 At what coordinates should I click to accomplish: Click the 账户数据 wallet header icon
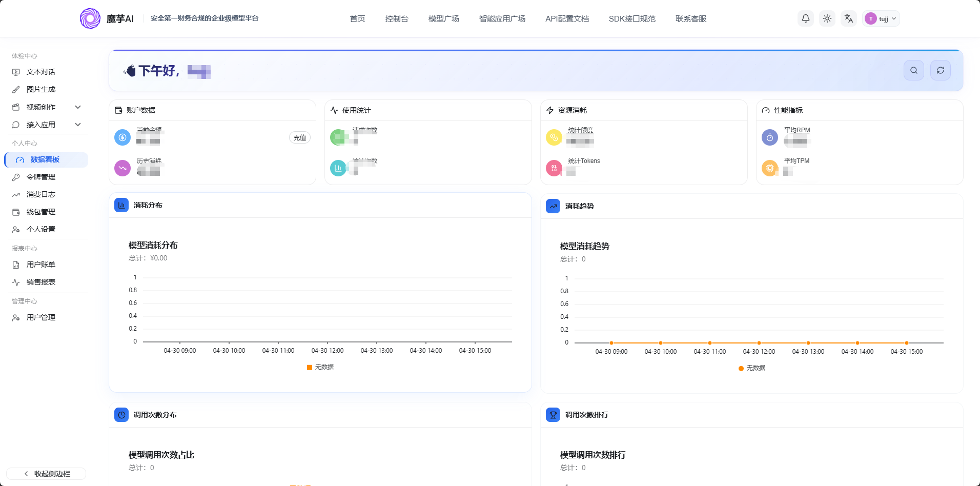pyautogui.click(x=118, y=110)
